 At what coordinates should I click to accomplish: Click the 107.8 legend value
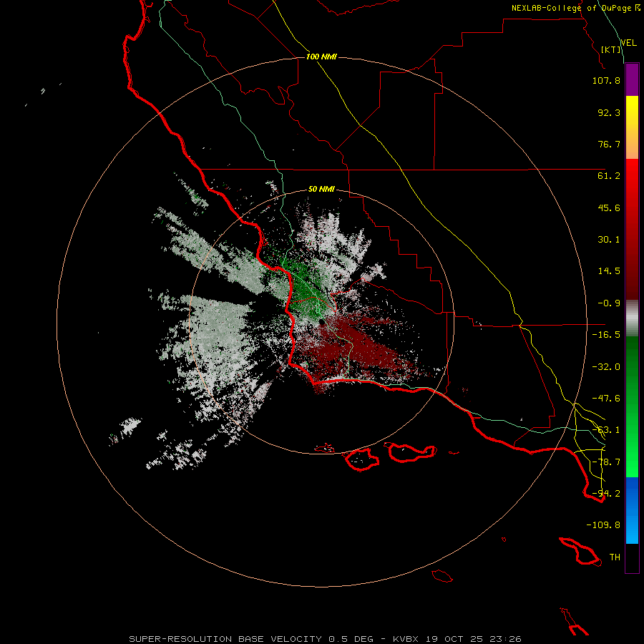point(606,80)
